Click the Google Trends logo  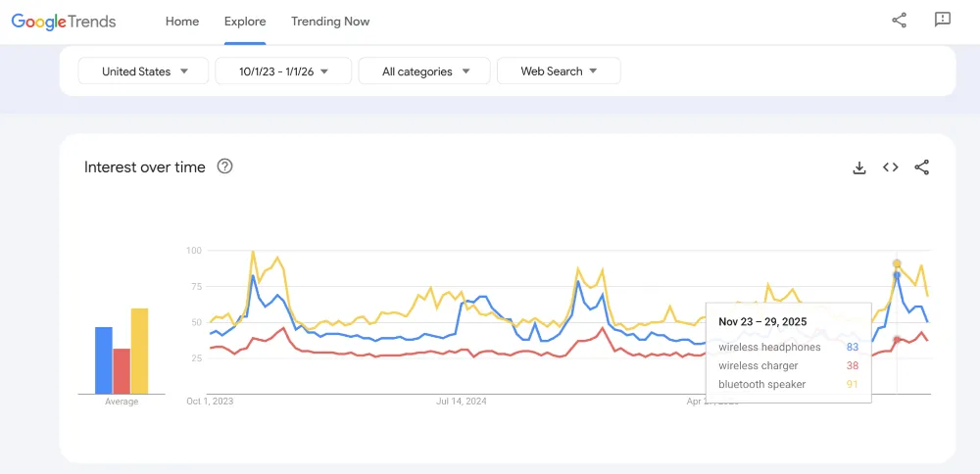(64, 22)
